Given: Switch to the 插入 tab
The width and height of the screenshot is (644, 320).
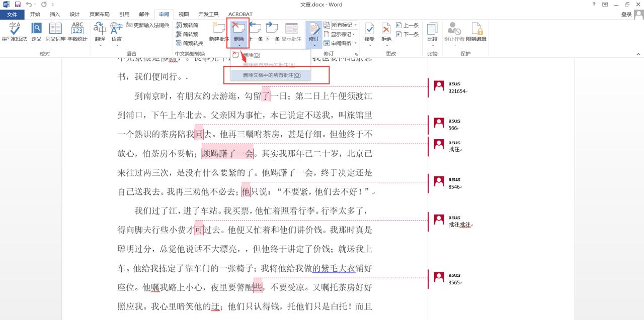Looking at the screenshot, I should tap(55, 15).
